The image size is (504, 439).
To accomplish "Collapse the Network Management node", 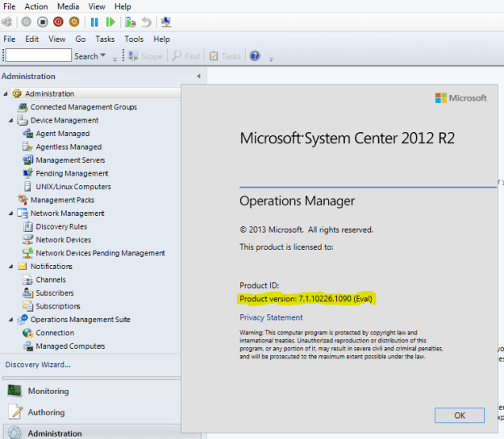I will click(x=11, y=213).
